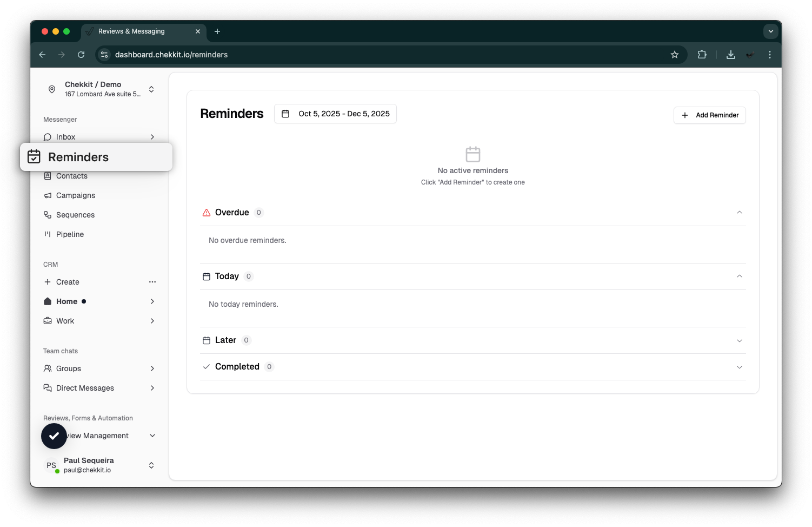Open the site information icon in address bar

pyautogui.click(x=105, y=55)
